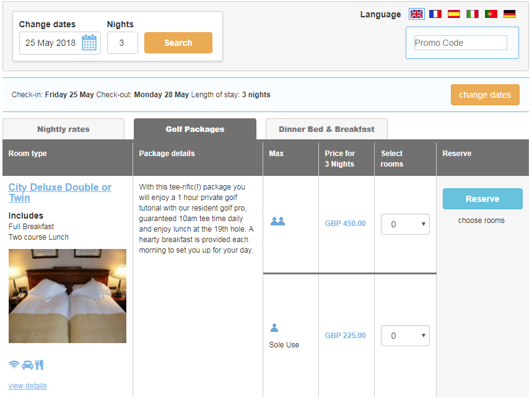
Task: Click the WiFi amenity icon
Action: click(14, 365)
